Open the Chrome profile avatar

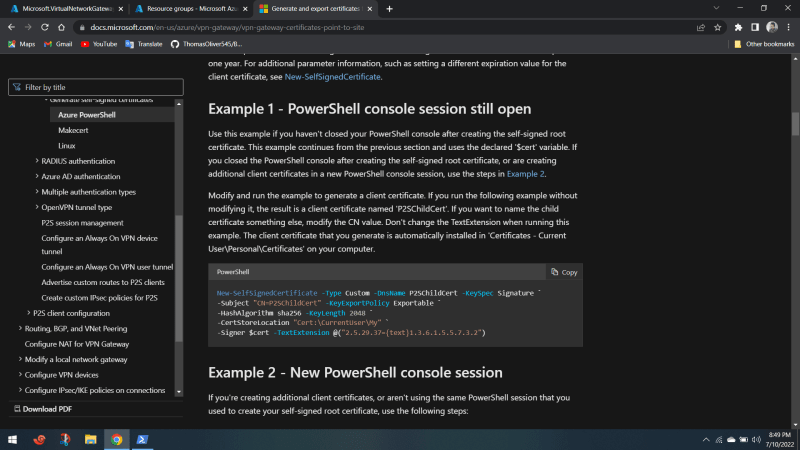[772, 27]
